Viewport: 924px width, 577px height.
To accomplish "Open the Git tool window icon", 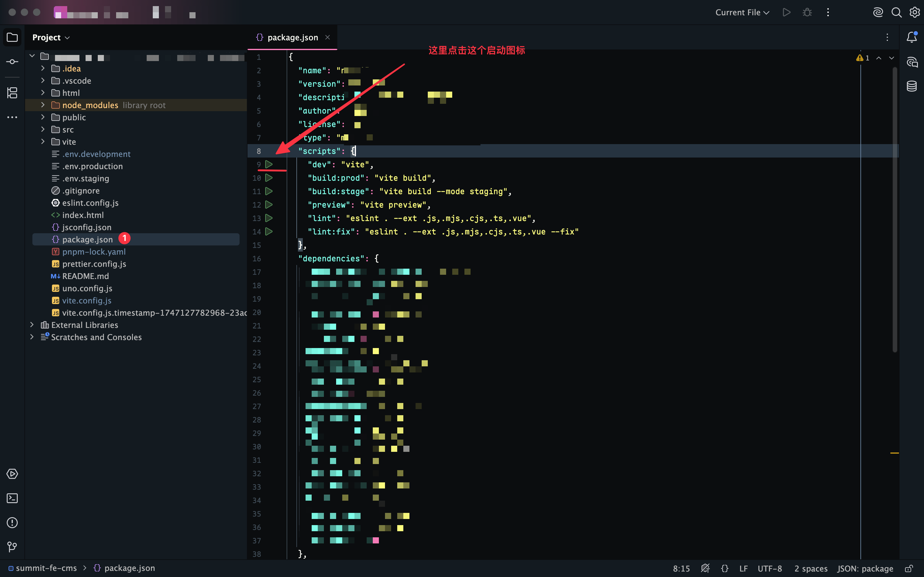I will click(x=12, y=547).
